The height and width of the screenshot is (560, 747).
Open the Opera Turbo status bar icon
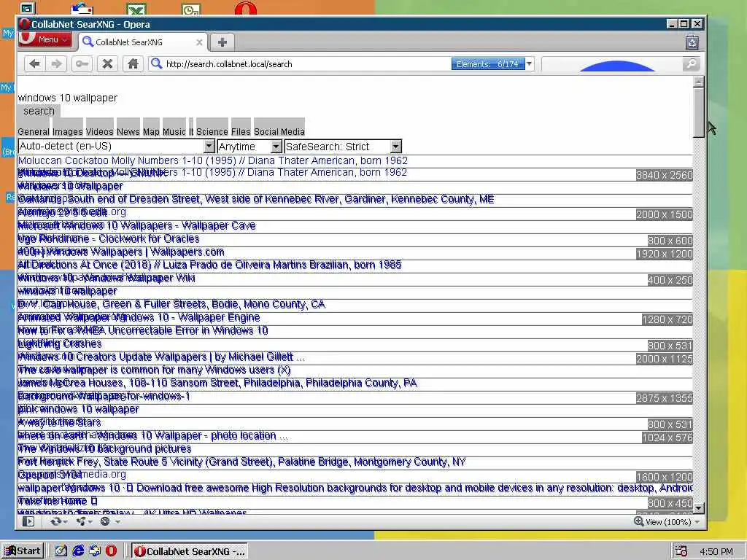click(x=105, y=521)
